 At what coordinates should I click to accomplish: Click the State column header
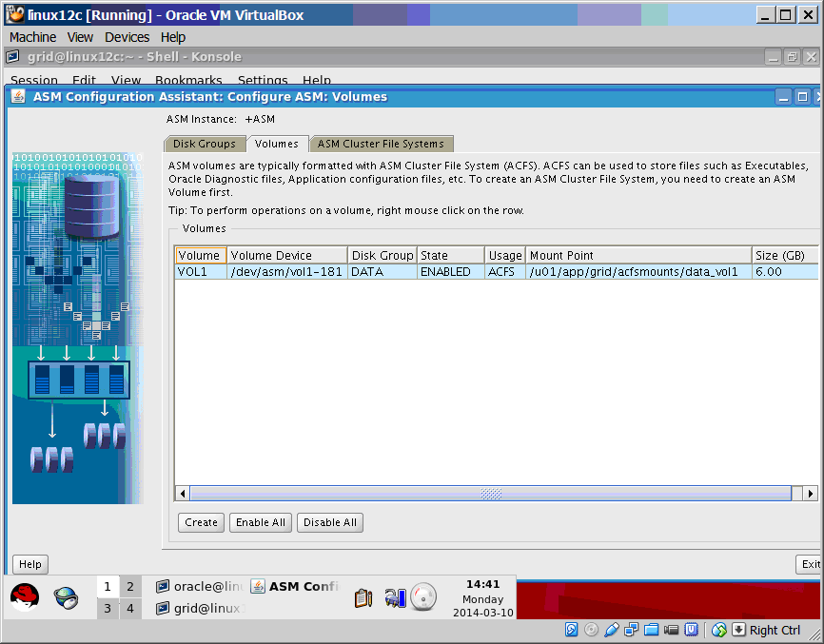(450, 255)
